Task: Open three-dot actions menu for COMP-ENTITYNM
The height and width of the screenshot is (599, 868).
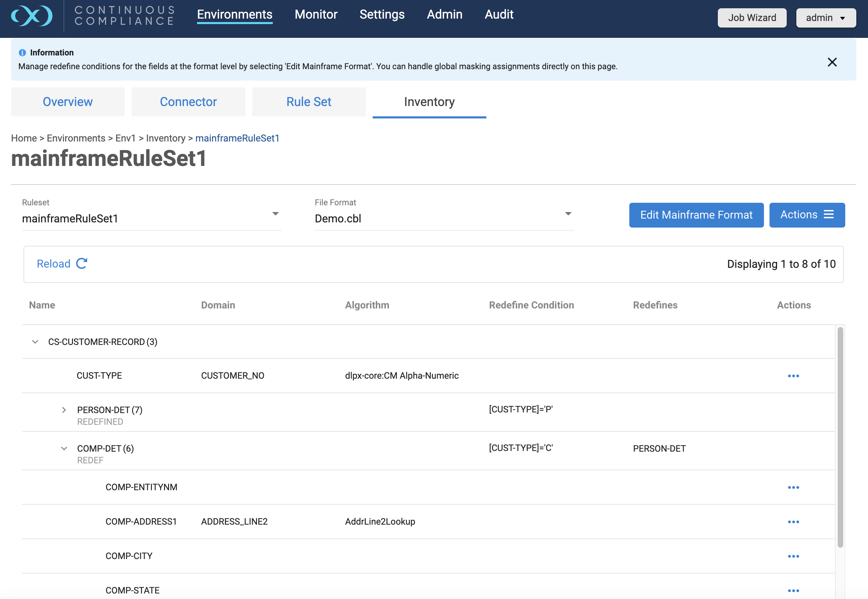Action: click(793, 487)
